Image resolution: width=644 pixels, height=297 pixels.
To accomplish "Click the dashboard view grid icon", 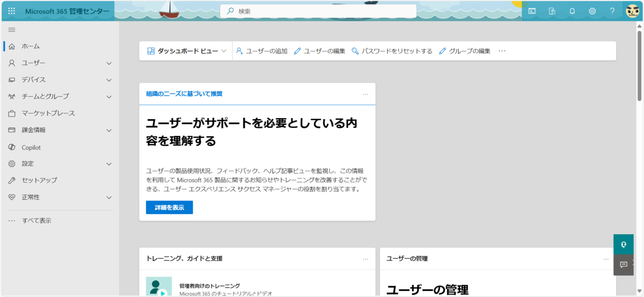I will tap(151, 51).
